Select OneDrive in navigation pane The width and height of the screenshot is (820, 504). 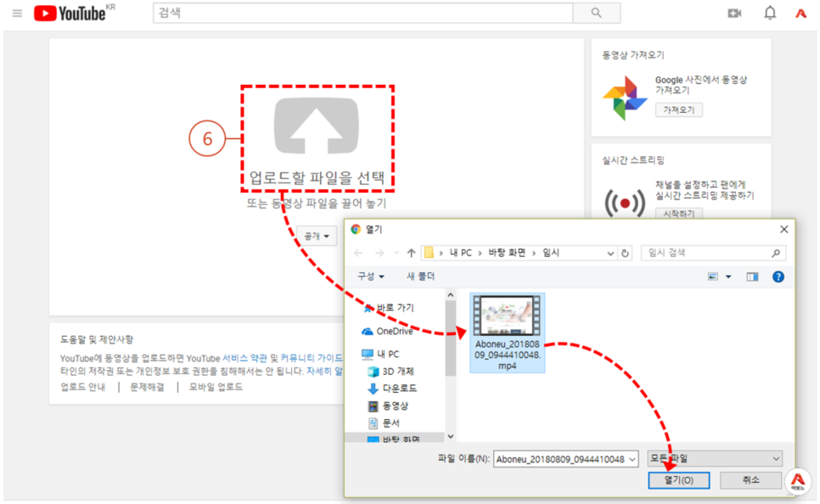[x=387, y=332]
